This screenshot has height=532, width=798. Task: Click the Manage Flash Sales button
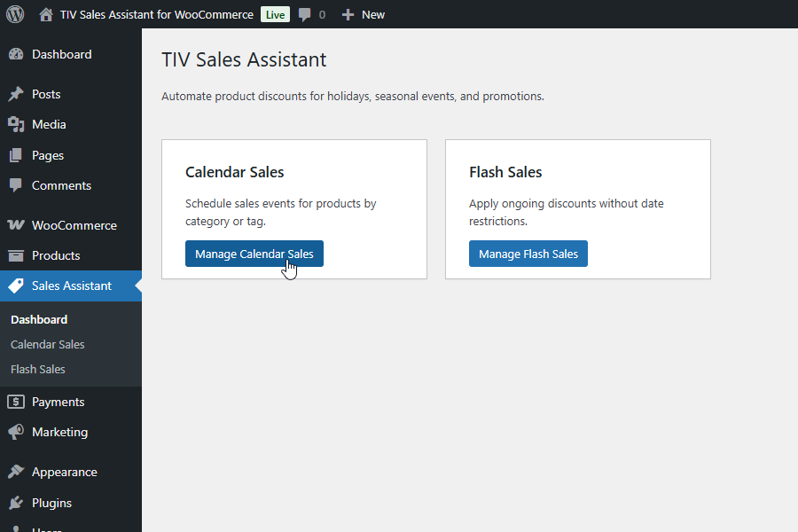click(x=528, y=254)
